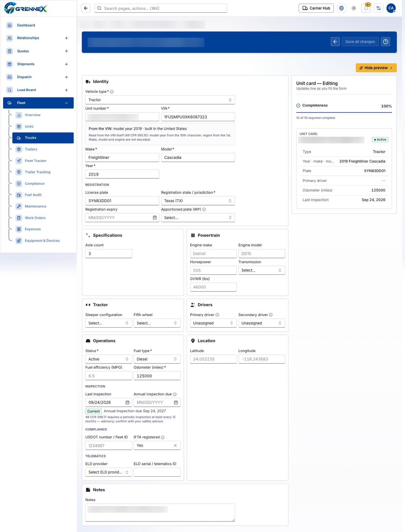The image size is (405, 532).
Task: Expand the Shipments menu
Action: (x=66, y=64)
